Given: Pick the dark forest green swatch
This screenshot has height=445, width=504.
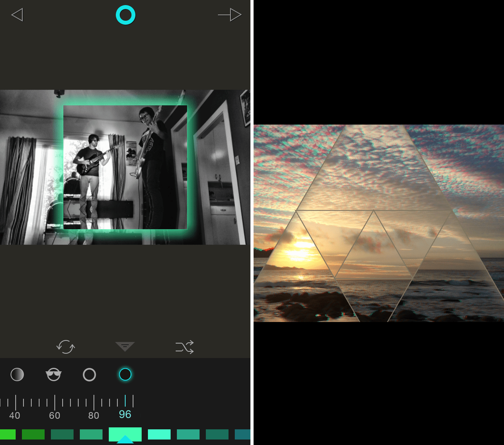Looking at the screenshot, I should point(33,434).
